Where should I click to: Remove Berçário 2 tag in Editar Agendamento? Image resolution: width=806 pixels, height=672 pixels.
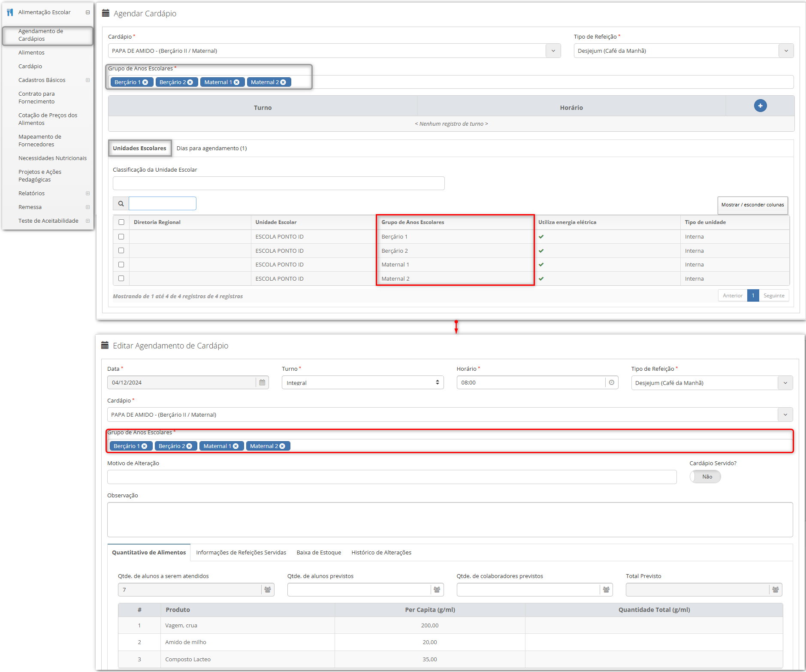tap(189, 446)
